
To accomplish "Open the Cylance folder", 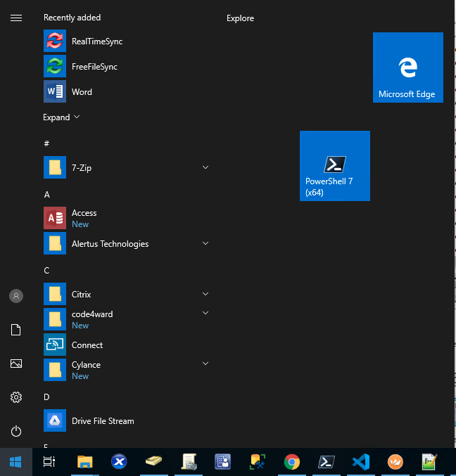I will 126,370.
